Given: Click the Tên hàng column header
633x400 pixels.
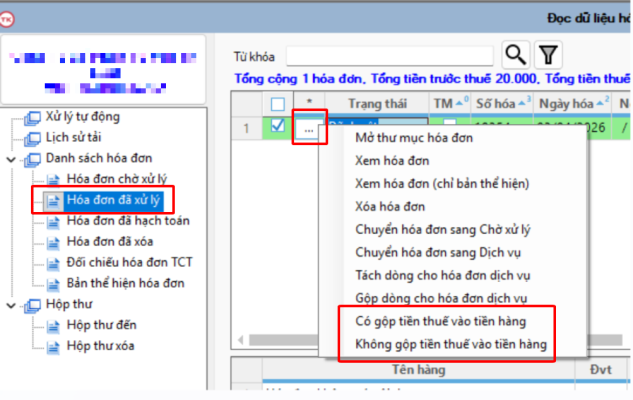Looking at the screenshot, I should 419,370.
